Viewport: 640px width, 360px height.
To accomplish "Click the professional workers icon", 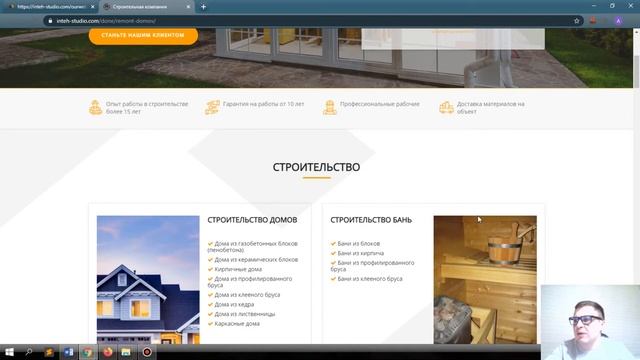I will (330, 107).
